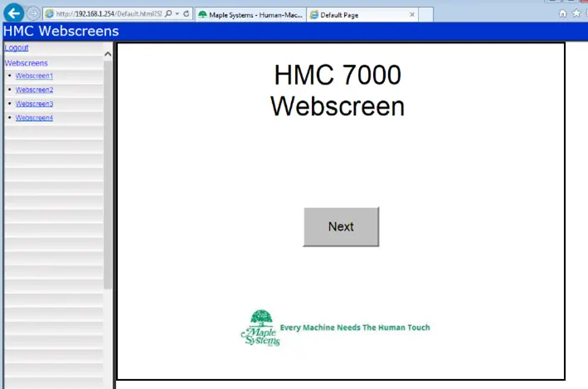This screenshot has width=588, height=389.
Task: Open Favorites with the star icon
Action: [576, 13]
